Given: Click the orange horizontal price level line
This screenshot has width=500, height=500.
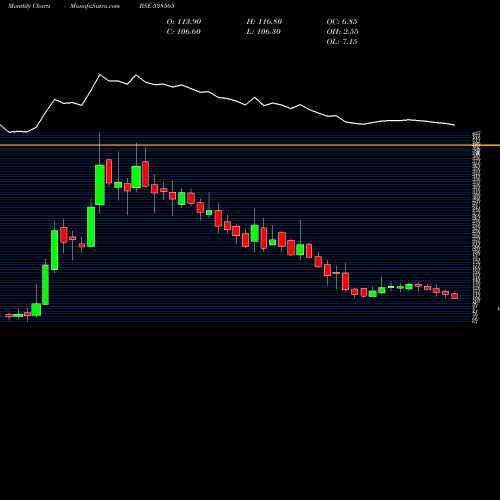Looking at the screenshot, I should 250,145.
